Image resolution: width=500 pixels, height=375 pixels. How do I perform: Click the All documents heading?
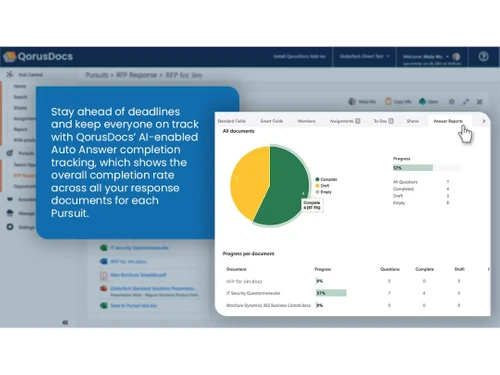click(238, 131)
